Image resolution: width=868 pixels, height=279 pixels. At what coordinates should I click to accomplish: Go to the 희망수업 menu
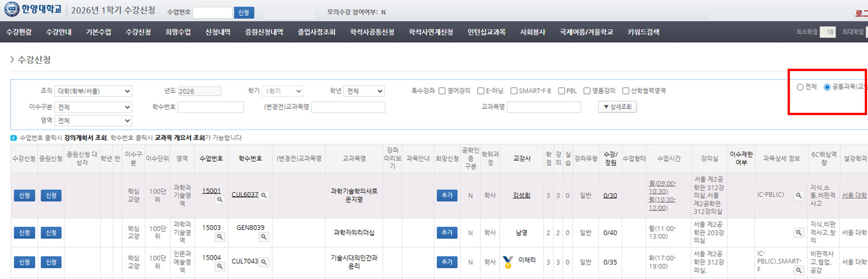pos(178,32)
